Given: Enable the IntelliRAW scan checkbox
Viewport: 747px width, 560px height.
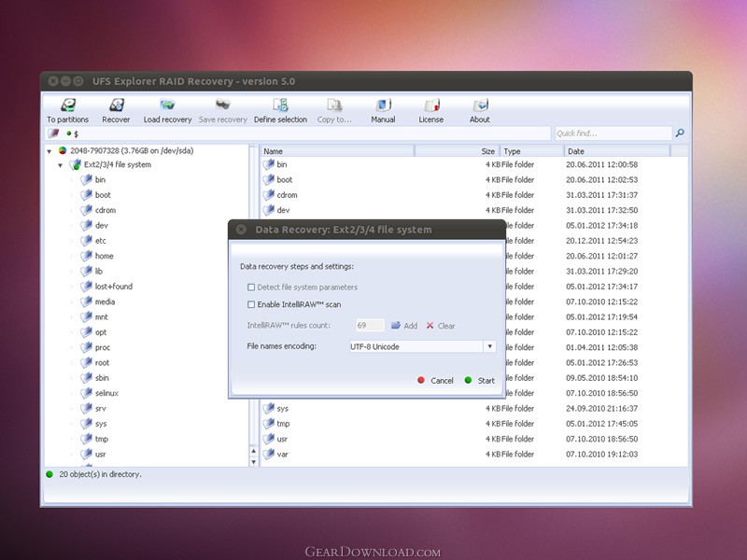Looking at the screenshot, I should click(x=251, y=304).
